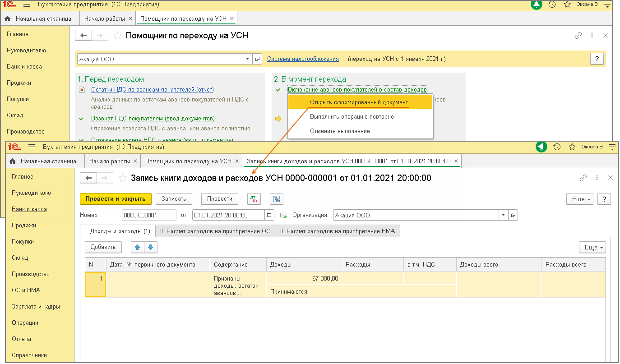Viewport: 620px width, 364px height.
Task: Click the Провести button
Action: click(220, 199)
